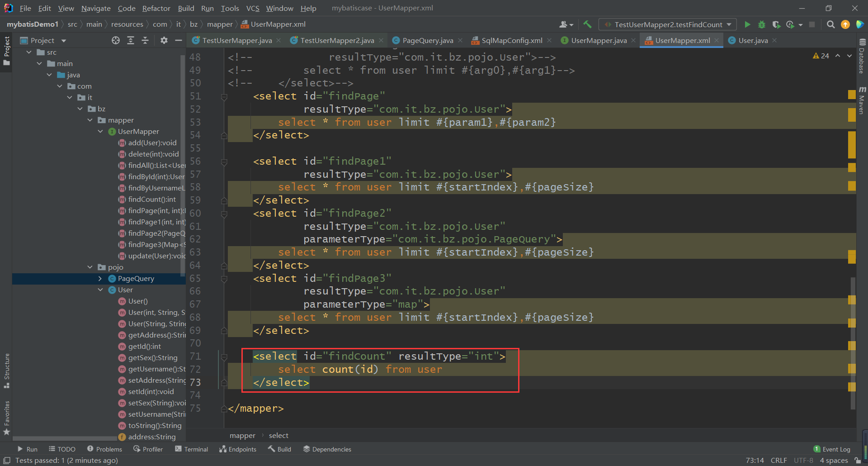Click the locate-in-tree target icon in Project panel
The width and height of the screenshot is (868, 466).
pos(116,40)
